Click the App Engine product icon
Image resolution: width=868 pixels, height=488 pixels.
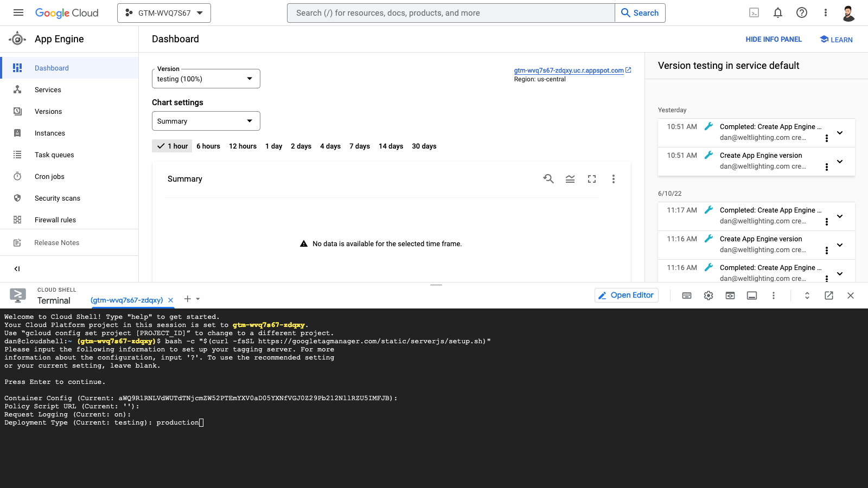coord(17,38)
